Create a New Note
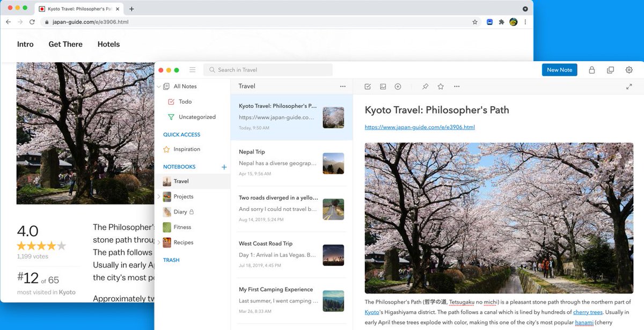 pos(559,70)
